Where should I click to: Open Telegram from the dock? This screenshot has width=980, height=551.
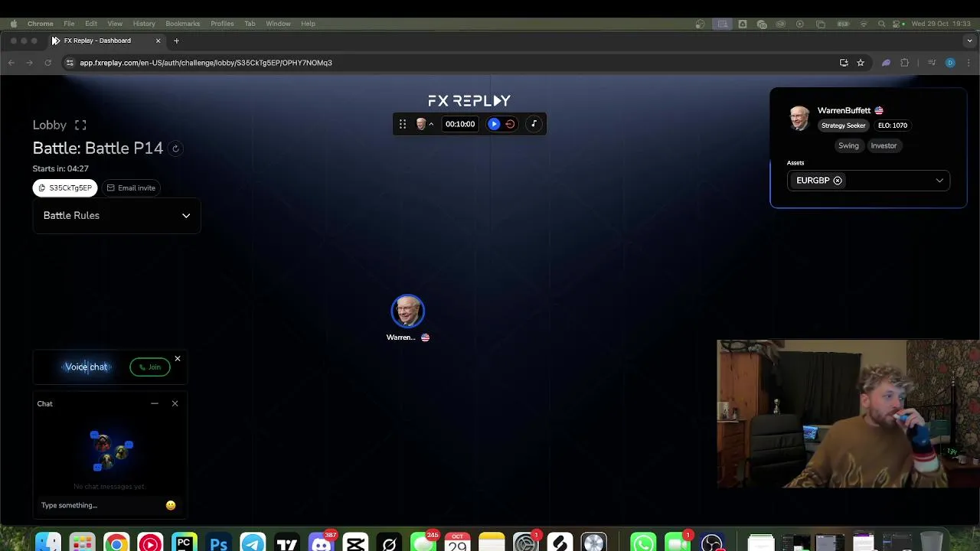pyautogui.click(x=253, y=543)
